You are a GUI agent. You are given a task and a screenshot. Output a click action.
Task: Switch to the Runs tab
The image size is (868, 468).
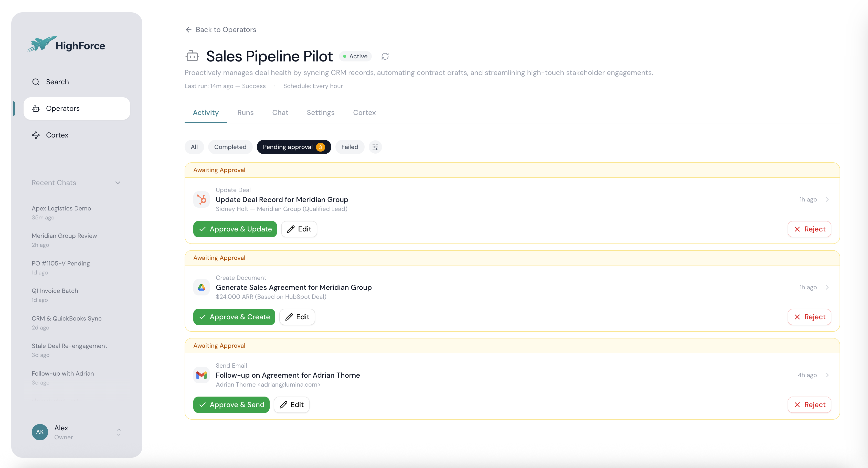(x=245, y=113)
